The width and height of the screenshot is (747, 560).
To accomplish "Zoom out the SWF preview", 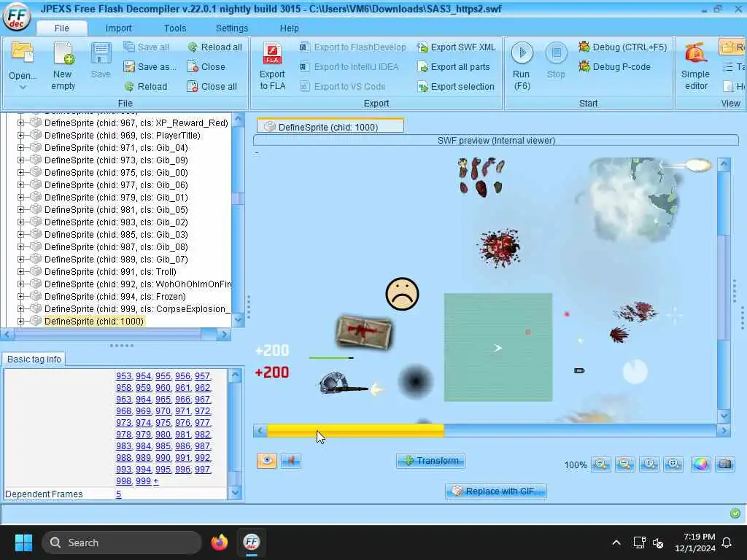I will pos(624,464).
